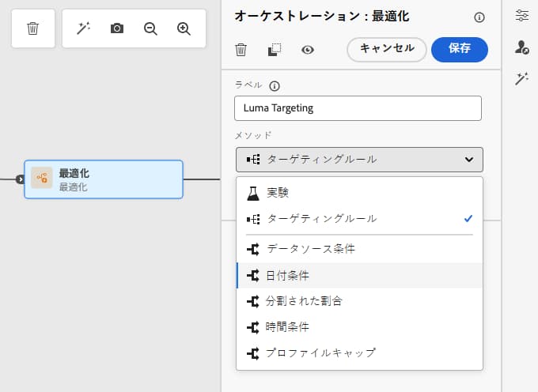
Task: Click the magic wand auto-arrange icon
Action: [x=83, y=28]
